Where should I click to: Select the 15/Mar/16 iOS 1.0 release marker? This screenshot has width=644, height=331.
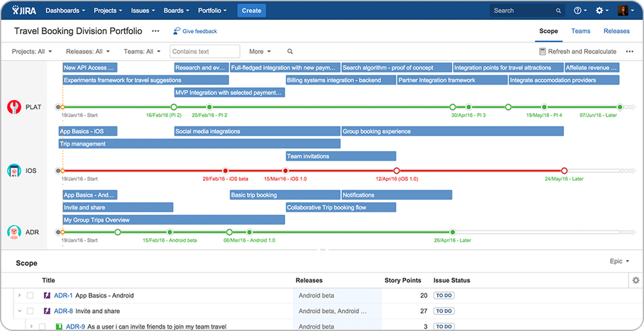(286, 170)
